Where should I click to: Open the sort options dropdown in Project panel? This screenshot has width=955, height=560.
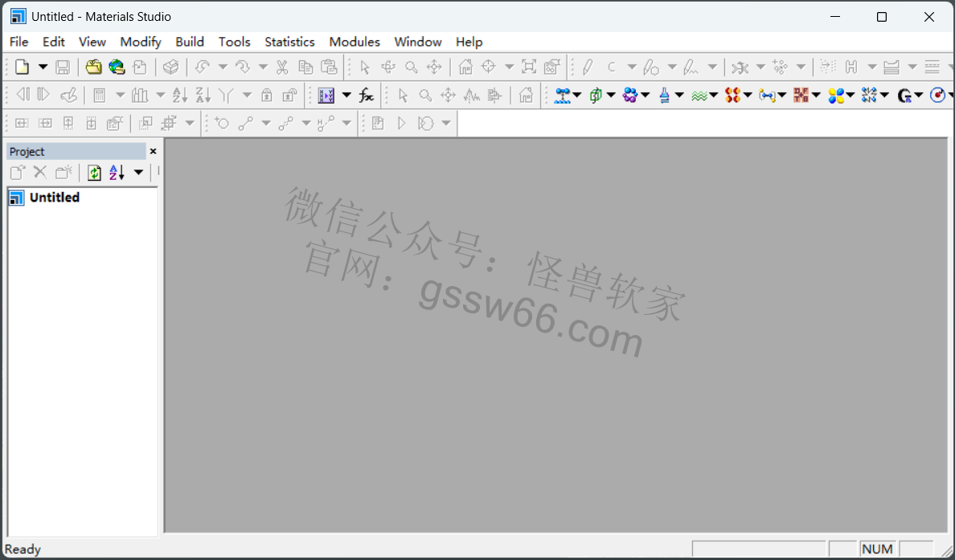[x=139, y=173]
